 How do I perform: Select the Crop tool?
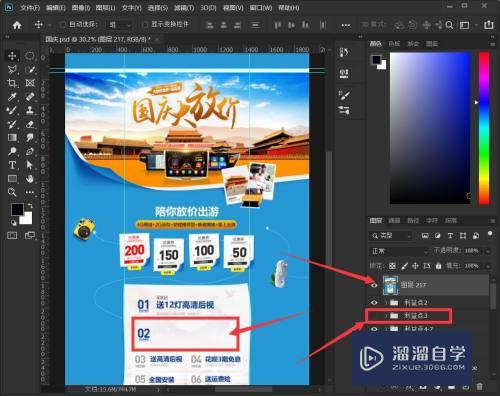[x=12, y=83]
